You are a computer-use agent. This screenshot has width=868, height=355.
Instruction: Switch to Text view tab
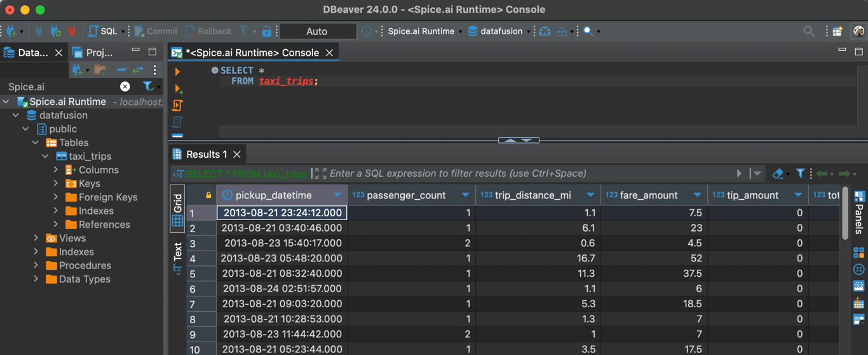[x=177, y=258]
